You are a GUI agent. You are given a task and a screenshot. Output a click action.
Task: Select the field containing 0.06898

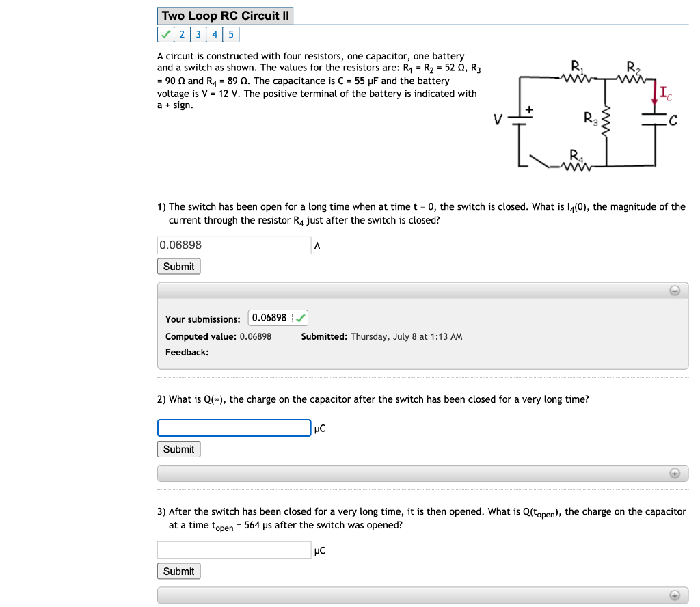234,245
